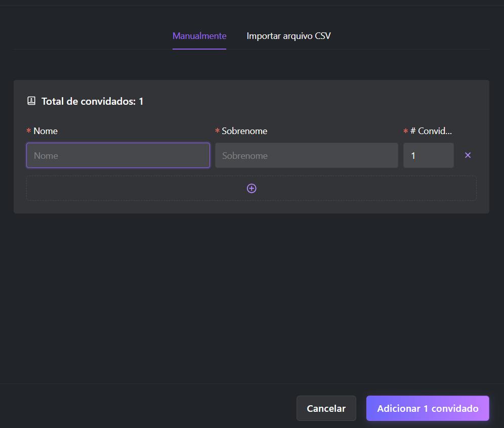Click the Nome input field
This screenshot has height=428, width=504.
point(118,155)
